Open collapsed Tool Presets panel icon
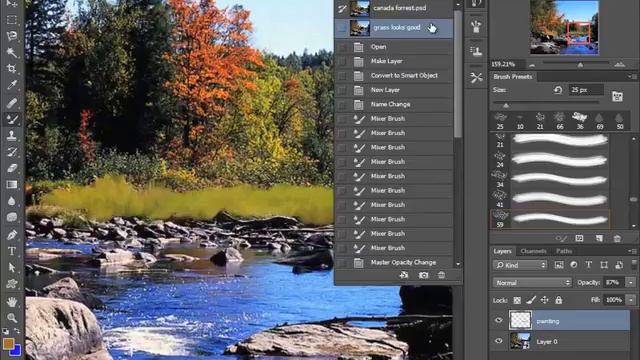This screenshot has width=640, height=360. [x=476, y=78]
